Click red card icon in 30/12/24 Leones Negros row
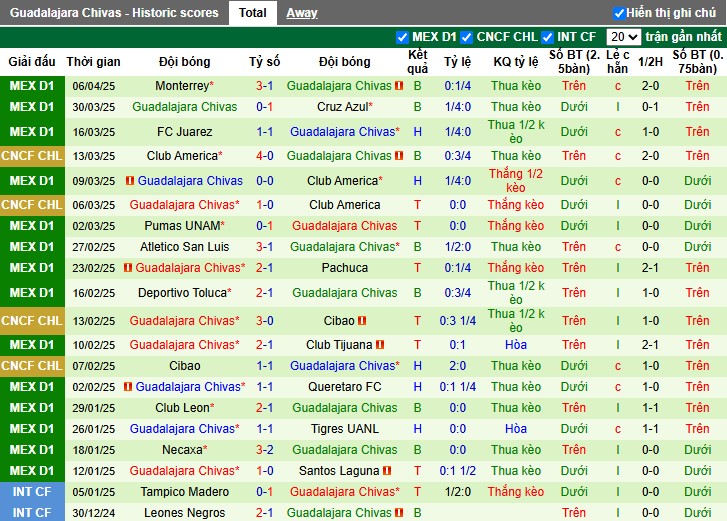Viewport: 727px width, 521px height. [399, 513]
